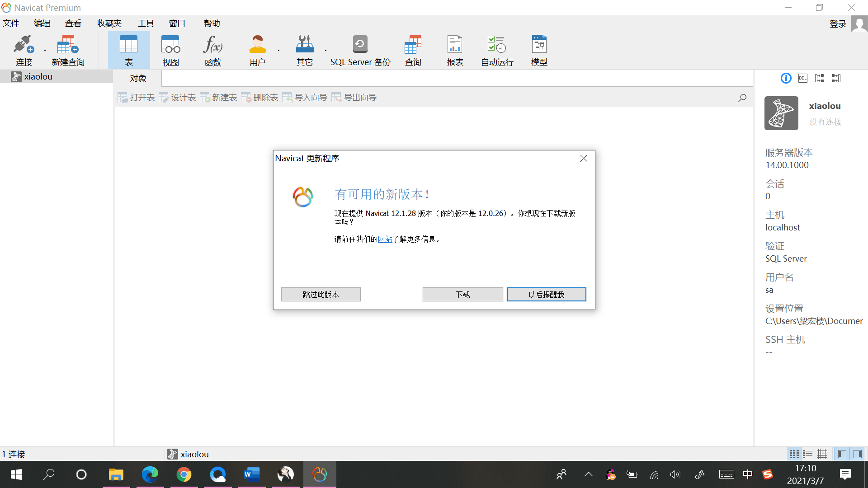The width and height of the screenshot is (868, 488).
Task: Open File Explorer from the taskbar
Action: pos(116,474)
